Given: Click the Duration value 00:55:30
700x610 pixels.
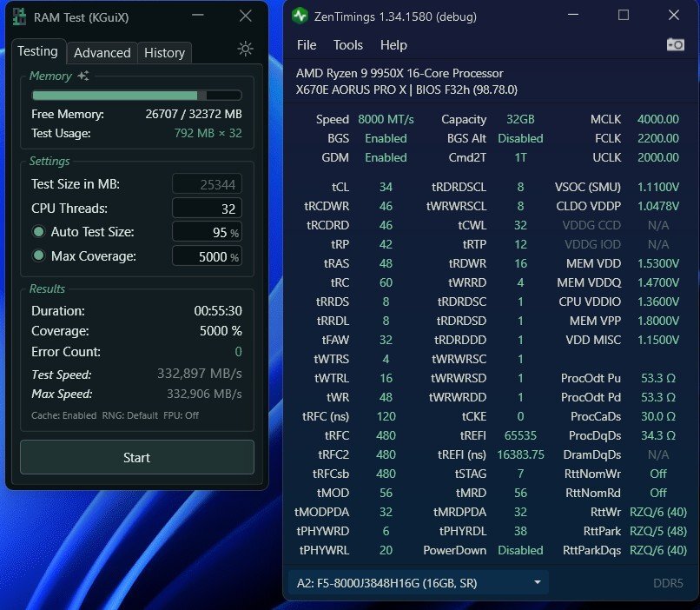Looking at the screenshot, I should pos(218,311).
